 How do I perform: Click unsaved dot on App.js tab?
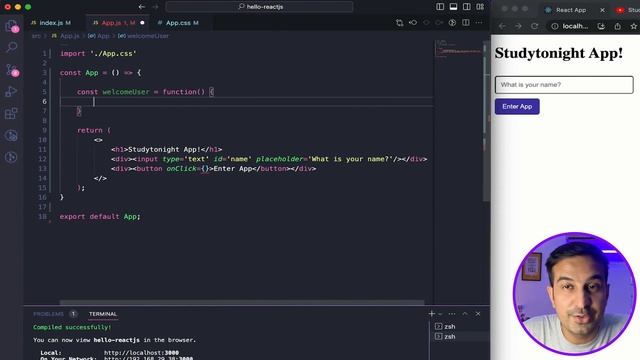pyautogui.click(x=142, y=23)
